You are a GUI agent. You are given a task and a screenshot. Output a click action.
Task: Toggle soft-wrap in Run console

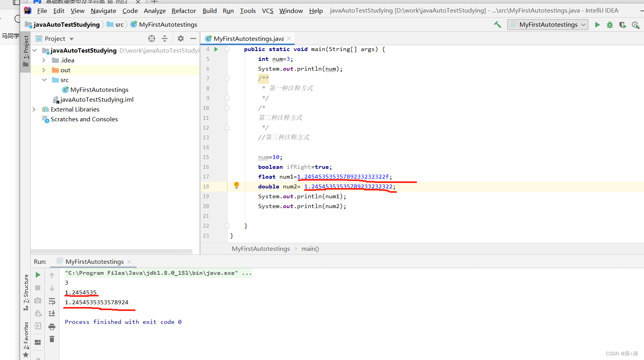pyautogui.click(x=52, y=301)
